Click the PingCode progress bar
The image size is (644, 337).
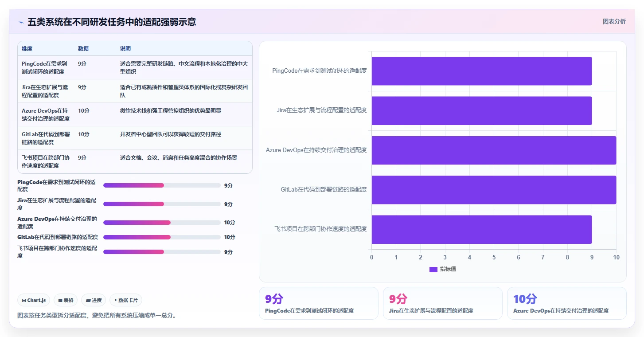click(x=162, y=185)
